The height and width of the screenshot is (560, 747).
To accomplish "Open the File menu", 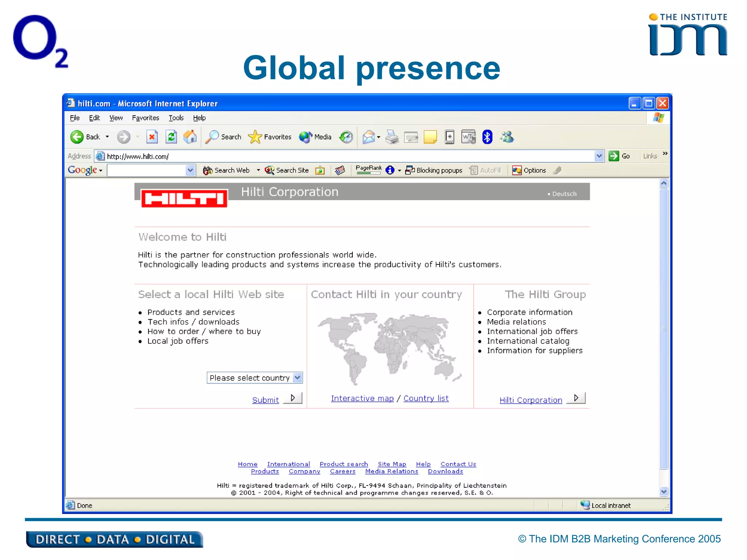I will [x=75, y=118].
